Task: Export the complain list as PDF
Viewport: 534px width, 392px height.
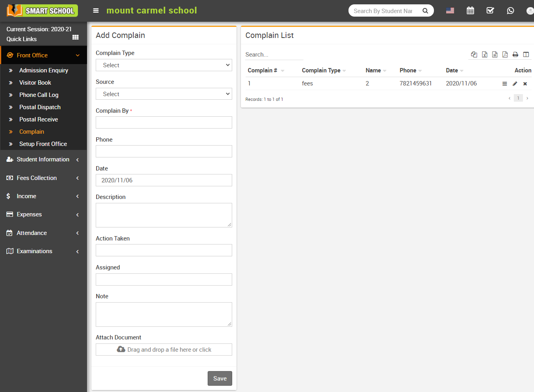Action: tap(505, 54)
